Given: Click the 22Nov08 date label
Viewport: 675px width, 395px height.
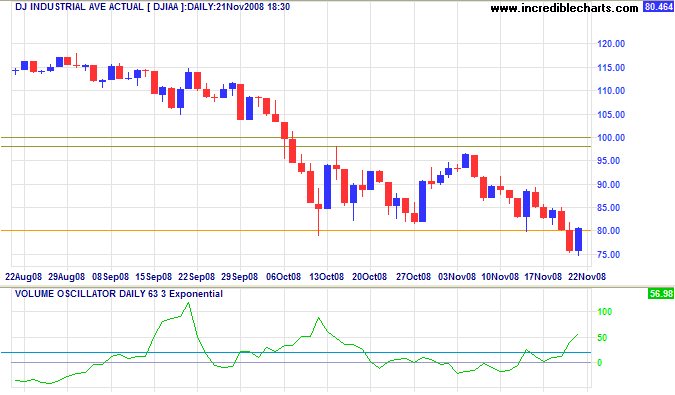Looking at the screenshot, I should click(x=587, y=277).
